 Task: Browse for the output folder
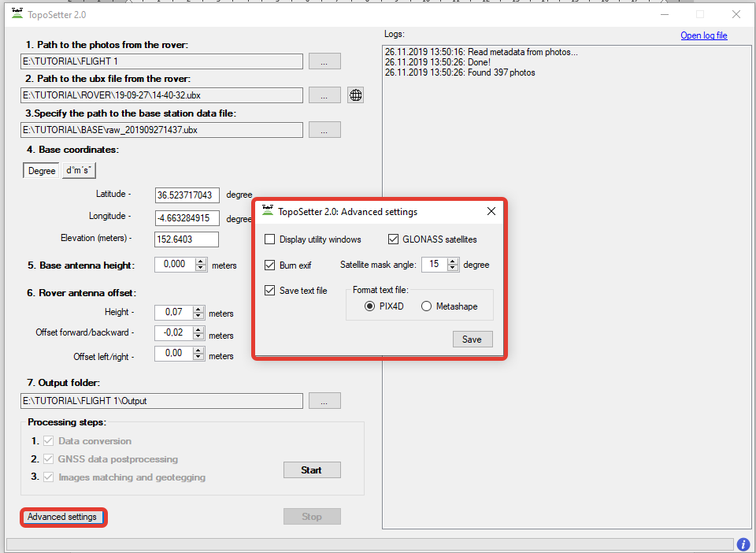(324, 401)
